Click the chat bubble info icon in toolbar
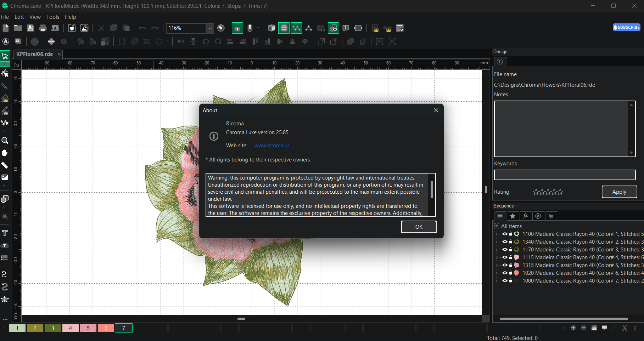The width and height of the screenshot is (644, 341). (x=346, y=28)
